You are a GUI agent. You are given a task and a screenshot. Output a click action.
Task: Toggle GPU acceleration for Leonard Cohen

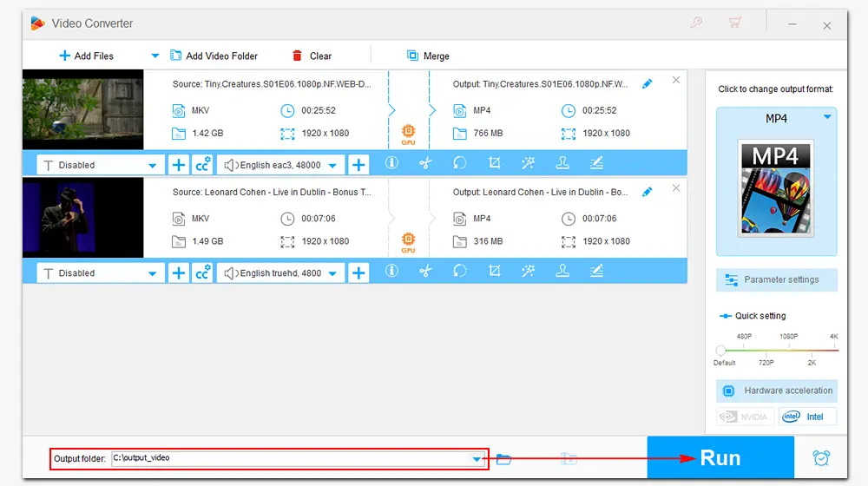(409, 242)
